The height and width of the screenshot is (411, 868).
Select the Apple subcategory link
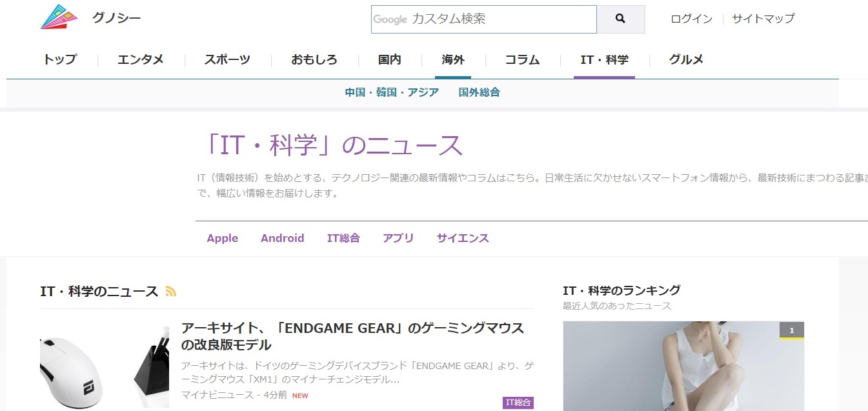pyautogui.click(x=223, y=238)
